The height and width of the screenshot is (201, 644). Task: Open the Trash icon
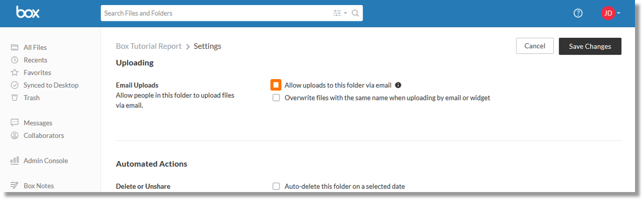pos(14,98)
